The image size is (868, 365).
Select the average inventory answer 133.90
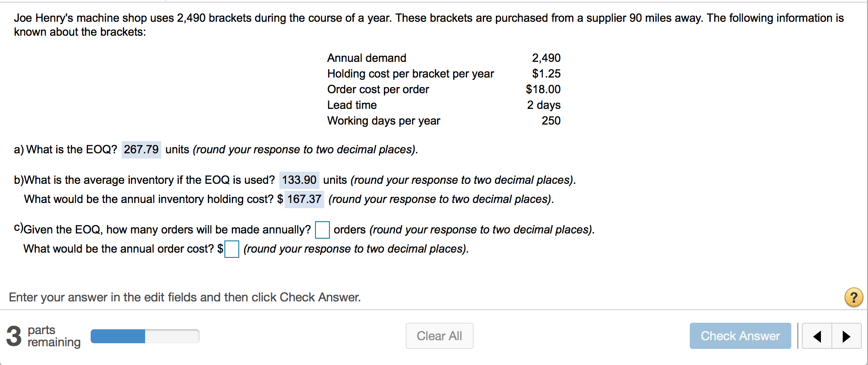coord(299,180)
